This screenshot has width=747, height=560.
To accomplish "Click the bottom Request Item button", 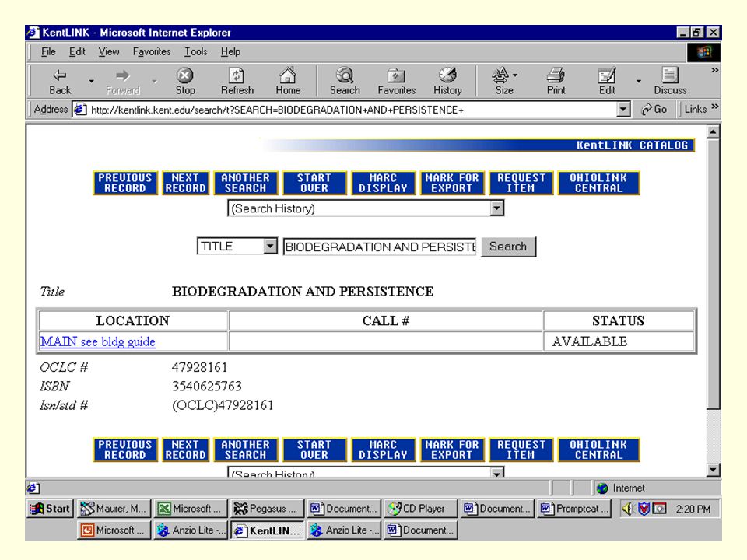I will point(521,450).
